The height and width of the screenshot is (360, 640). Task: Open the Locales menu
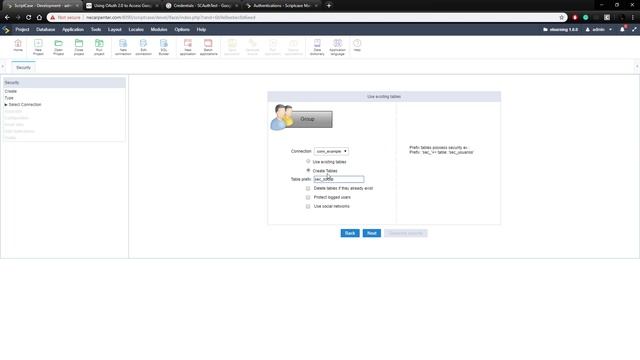pos(136,29)
